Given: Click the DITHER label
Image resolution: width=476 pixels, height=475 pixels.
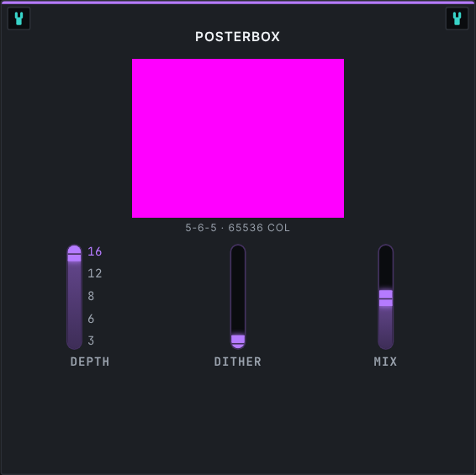Looking at the screenshot, I should tap(238, 362).
